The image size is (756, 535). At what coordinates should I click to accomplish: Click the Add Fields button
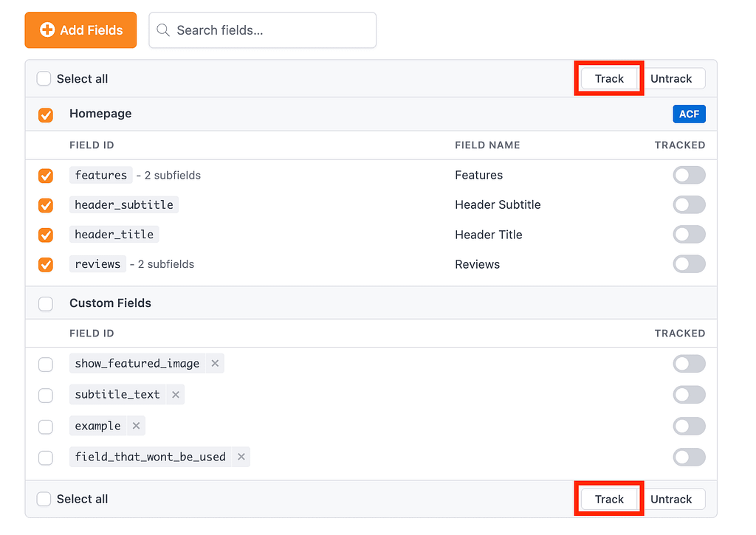pos(80,30)
